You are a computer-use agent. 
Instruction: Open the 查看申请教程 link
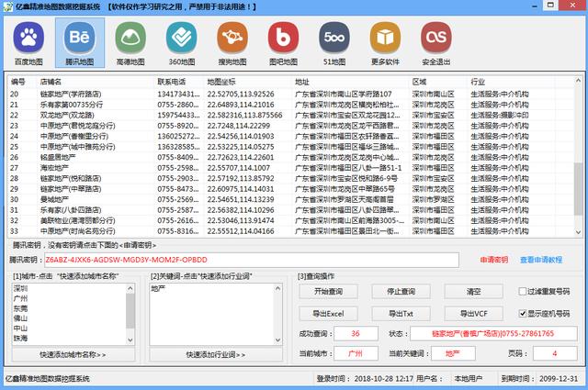pos(541,260)
